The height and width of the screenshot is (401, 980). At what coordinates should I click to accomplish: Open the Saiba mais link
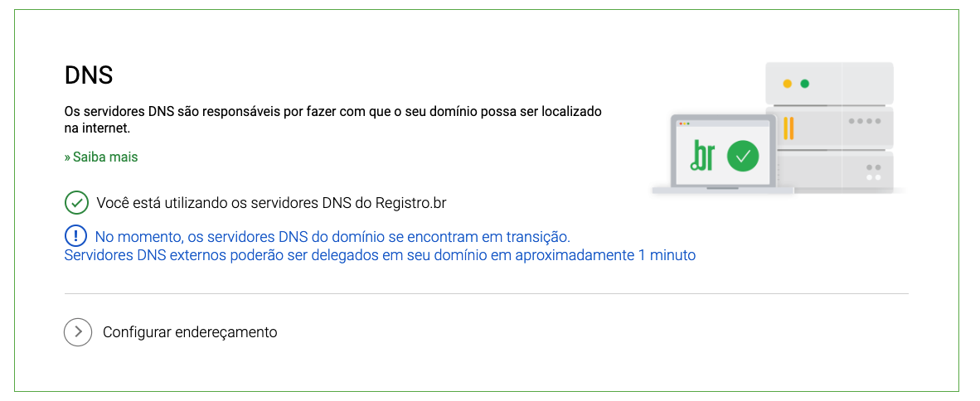click(x=100, y=157)
